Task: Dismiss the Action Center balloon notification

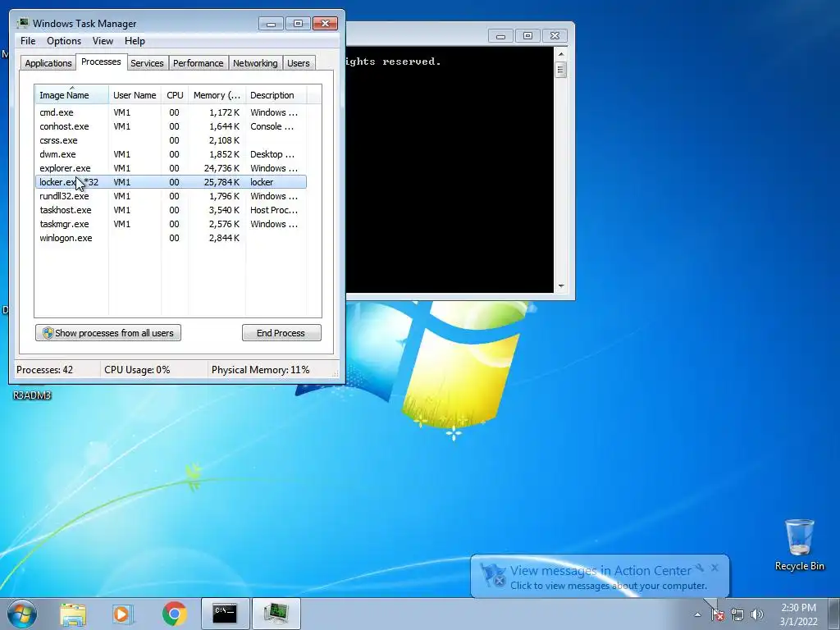Action: [714, 568]
